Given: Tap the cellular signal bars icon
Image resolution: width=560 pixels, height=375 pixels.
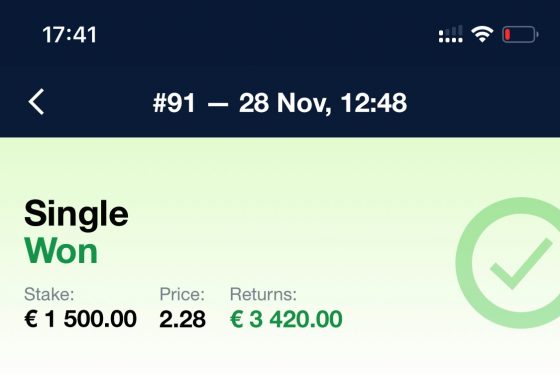Looking at the screenshot, I should [451, 34].
